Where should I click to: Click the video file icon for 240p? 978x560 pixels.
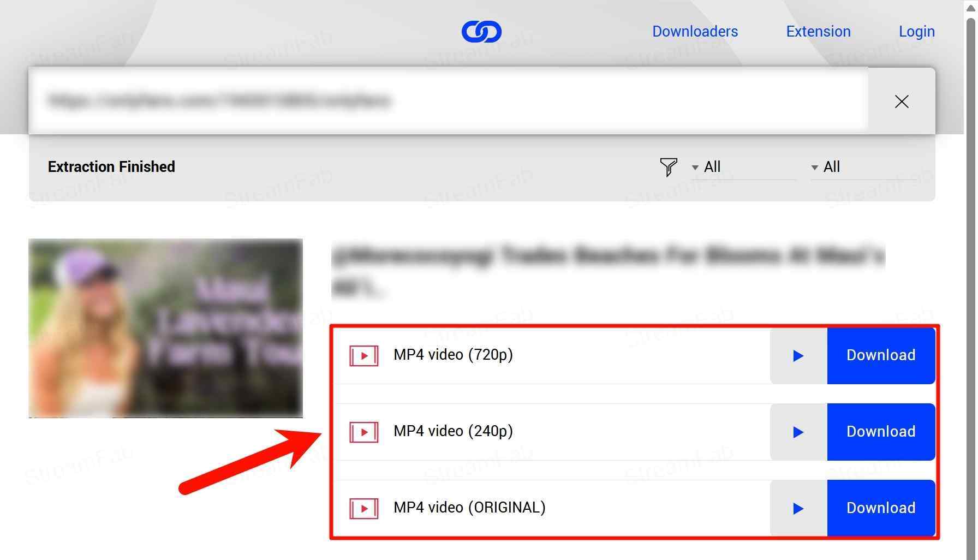click(363, 432)
